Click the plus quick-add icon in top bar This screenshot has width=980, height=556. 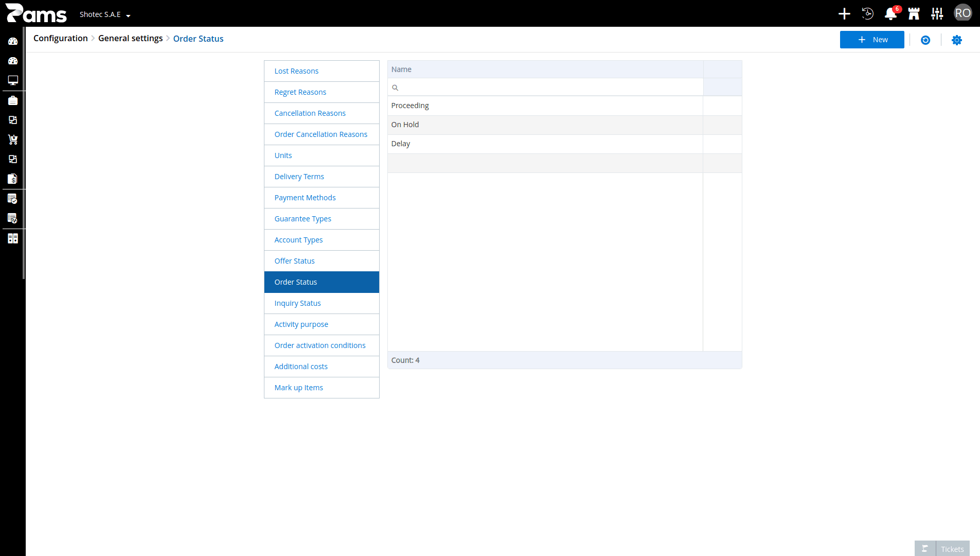[x=844, y=14]
